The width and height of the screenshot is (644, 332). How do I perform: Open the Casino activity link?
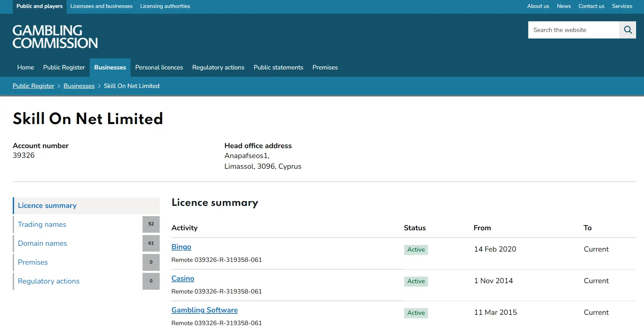tap(183, 278)
